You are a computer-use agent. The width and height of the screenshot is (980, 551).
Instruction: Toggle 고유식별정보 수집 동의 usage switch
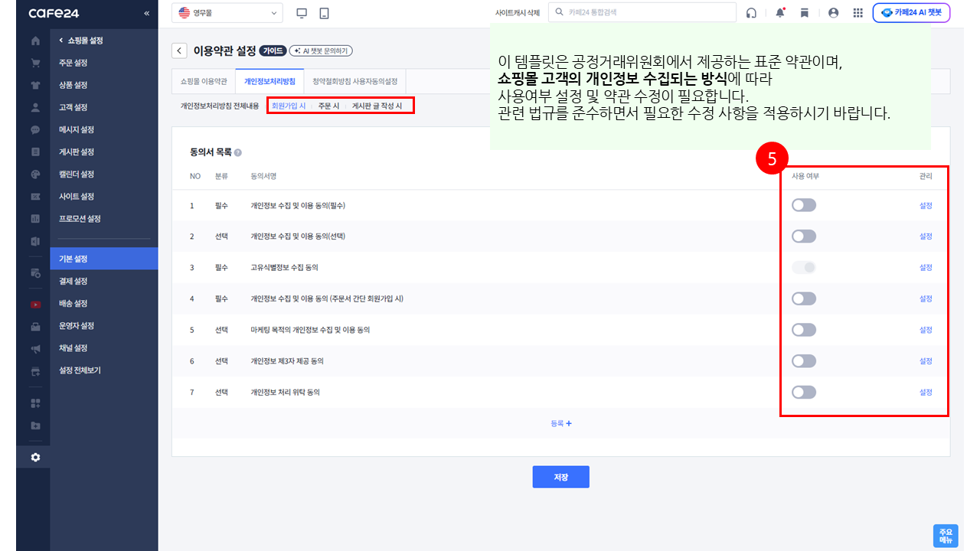point(804,267)
